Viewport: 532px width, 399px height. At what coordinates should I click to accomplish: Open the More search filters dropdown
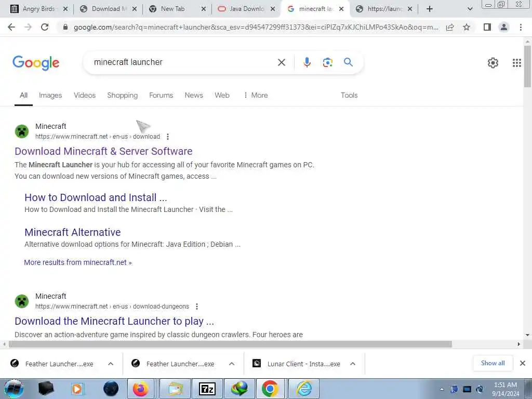256,96
